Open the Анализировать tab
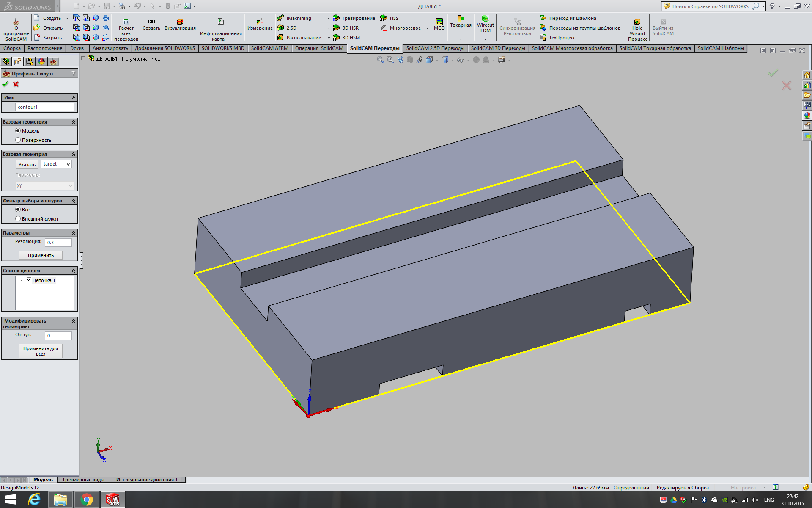 coord(110,48)
